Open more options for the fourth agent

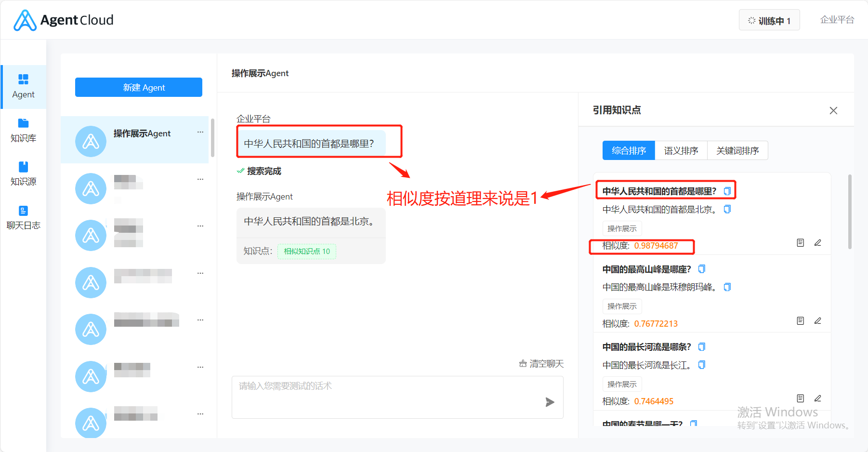click(x=200, y=273)
